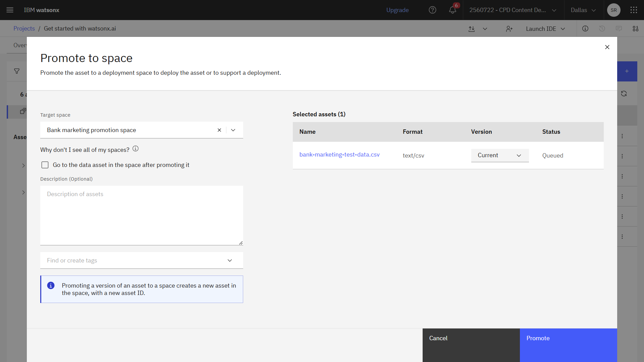Click the help question mark icon
644x362 pixels.
tap(433, 10)
